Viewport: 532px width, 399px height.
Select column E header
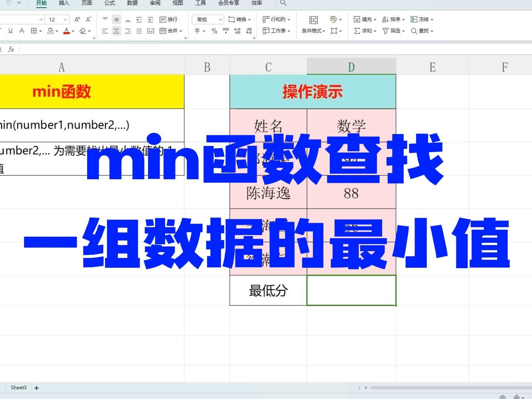point(432,66)
